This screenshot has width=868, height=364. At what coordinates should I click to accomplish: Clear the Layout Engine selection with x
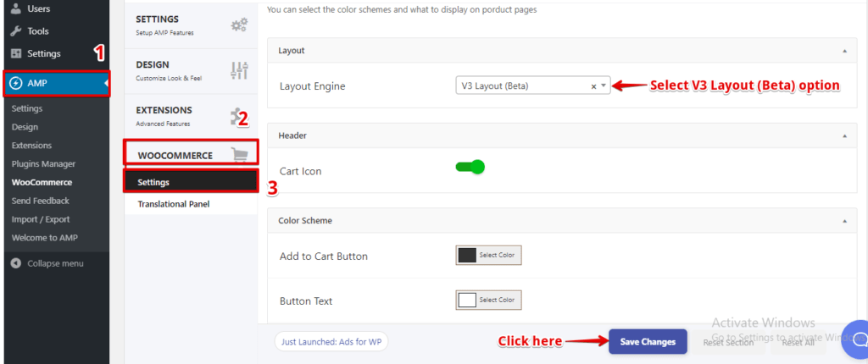[594, 86]
